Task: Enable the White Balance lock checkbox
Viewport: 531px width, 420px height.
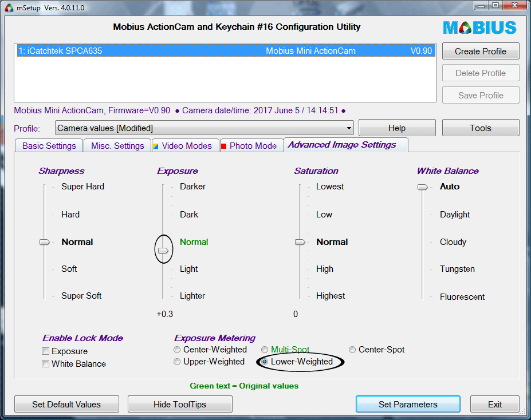Action: point(45,364)
